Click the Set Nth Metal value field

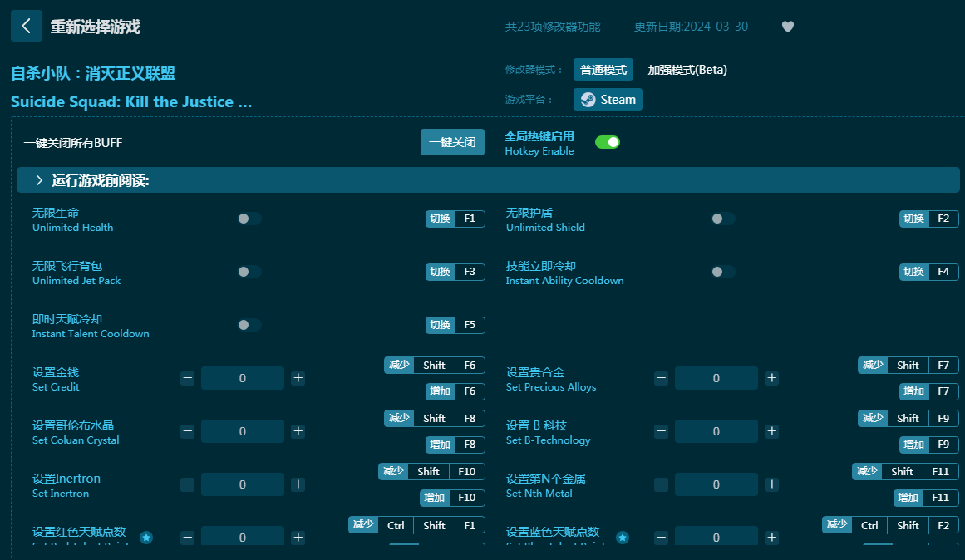716,484
